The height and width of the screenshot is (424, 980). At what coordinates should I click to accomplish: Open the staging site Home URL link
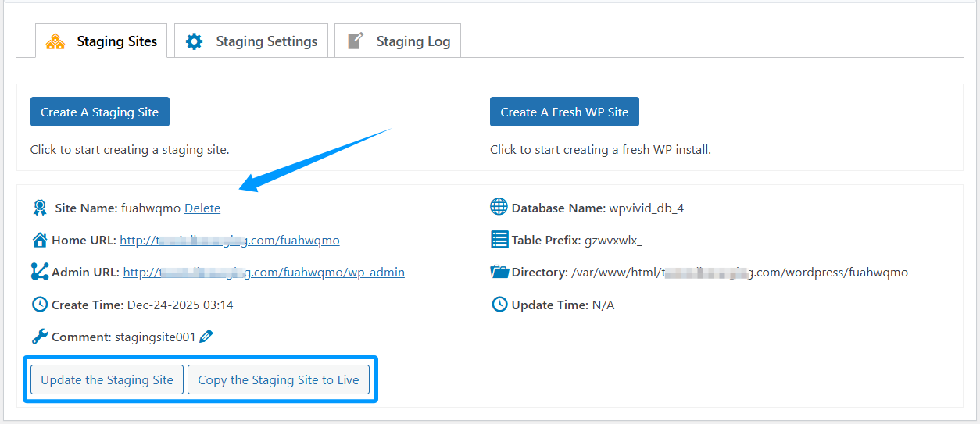click(230, 241)
